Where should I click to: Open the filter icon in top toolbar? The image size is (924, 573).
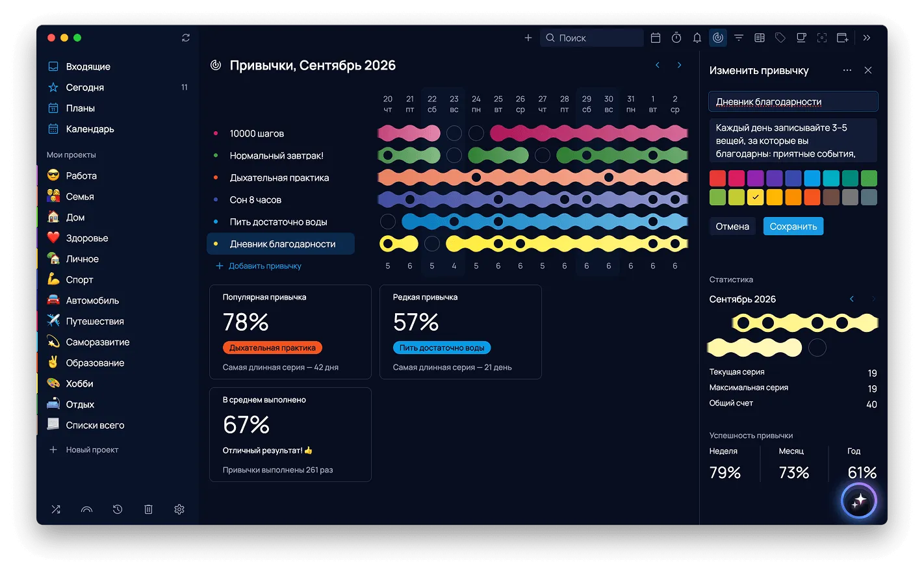point(739,38)
